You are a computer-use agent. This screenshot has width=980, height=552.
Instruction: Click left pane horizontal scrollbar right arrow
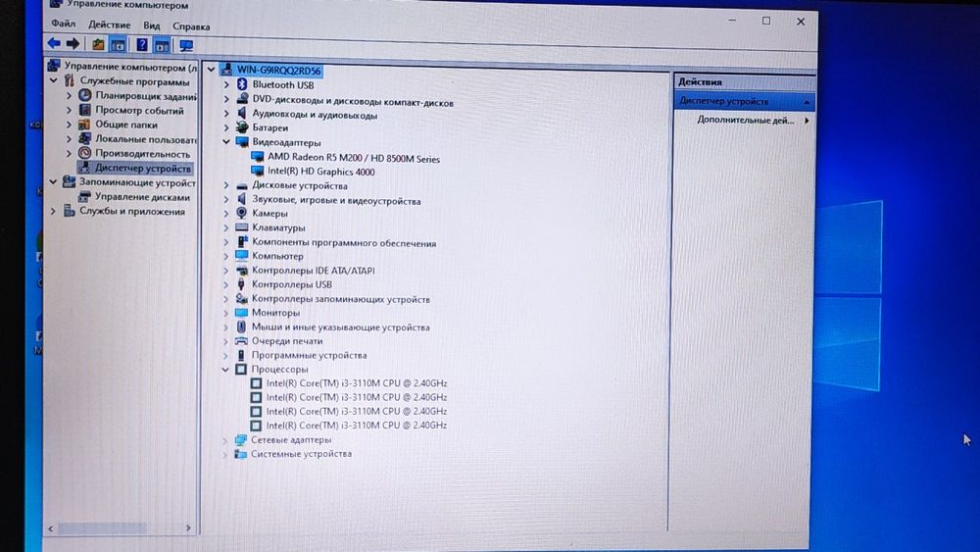click(189, 528)
